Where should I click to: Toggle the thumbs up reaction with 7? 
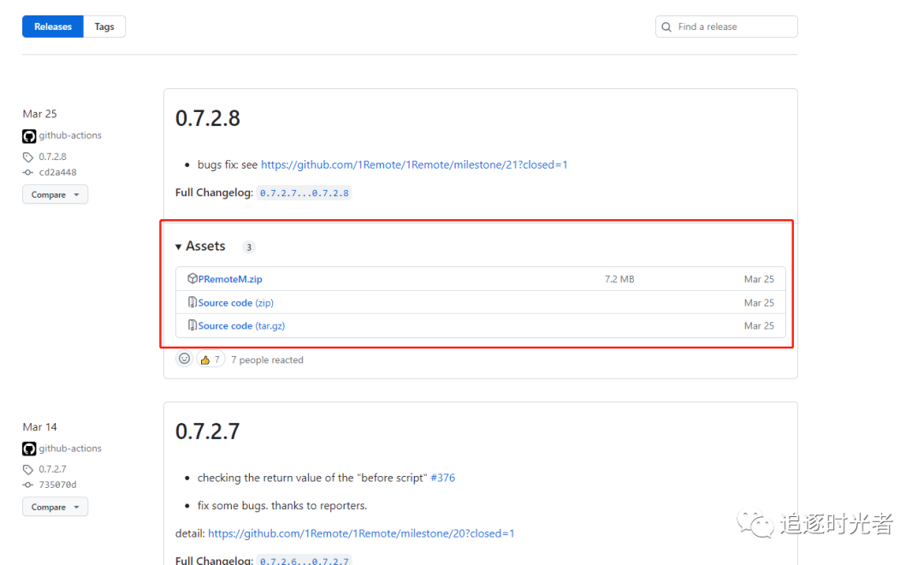coord(210,360)
